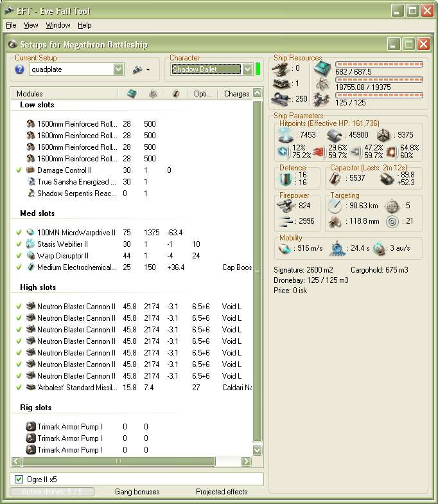Click the vertical scrollbar down arrow
This screenshot has height=504, width=438.
[257, 450]
